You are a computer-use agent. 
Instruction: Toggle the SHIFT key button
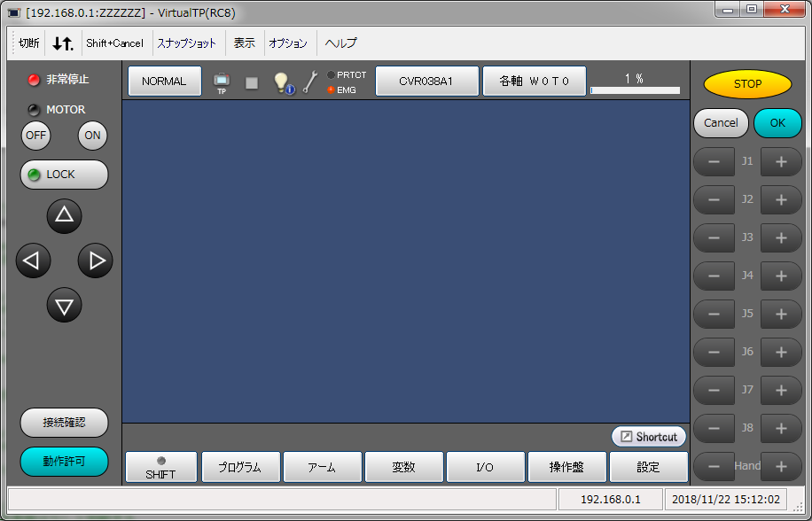pos(161,467)
